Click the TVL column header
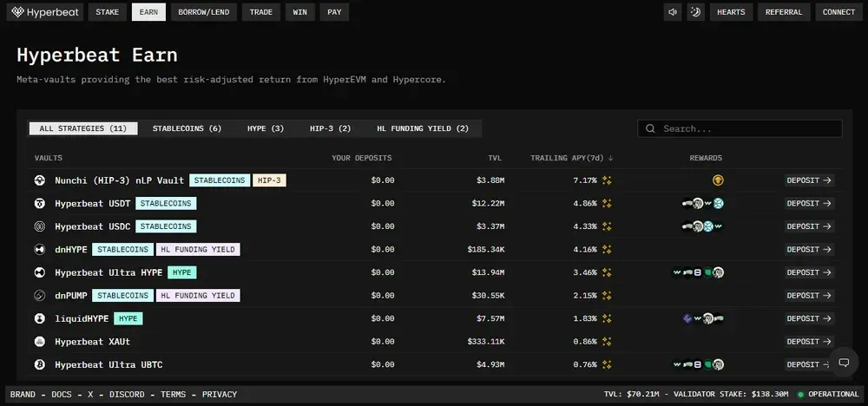This screenshot has height=406, width=868. click(x=495, y=158)
